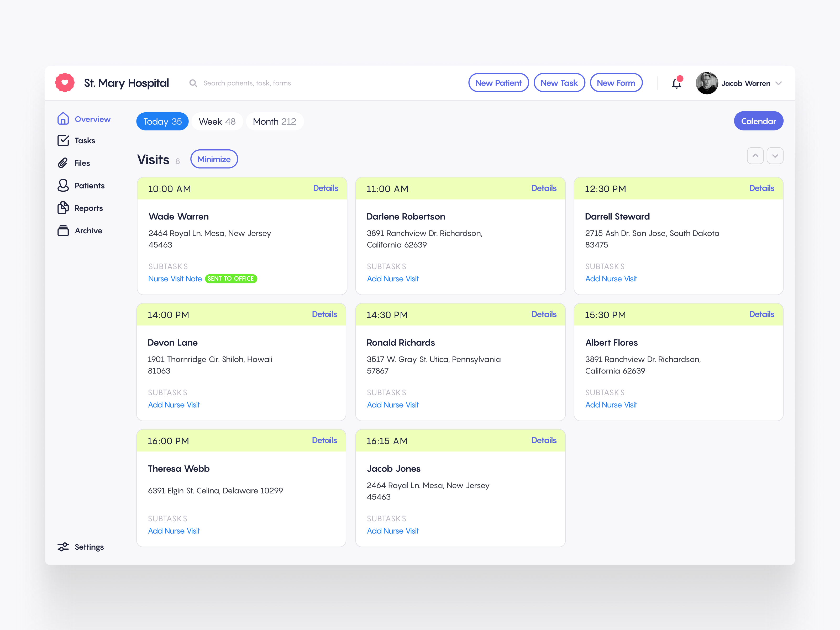This screenshot has height=630, width=840.
Task: Click the St. Mary Hospital heart logo
Action: pos(65,82)
